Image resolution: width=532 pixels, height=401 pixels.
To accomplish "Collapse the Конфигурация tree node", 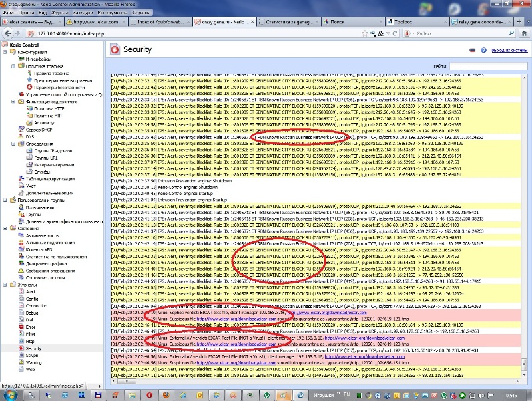I will click(x=5, y=52).
